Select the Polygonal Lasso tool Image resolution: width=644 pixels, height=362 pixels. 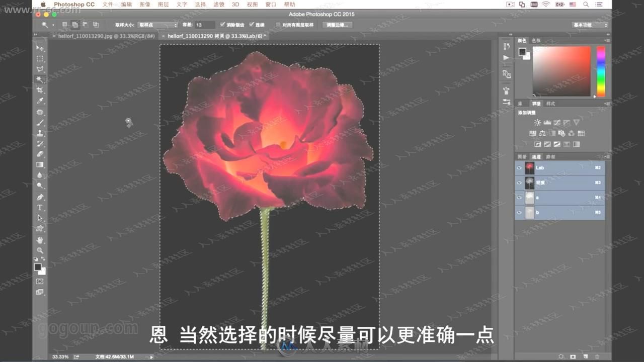(40, 69)
